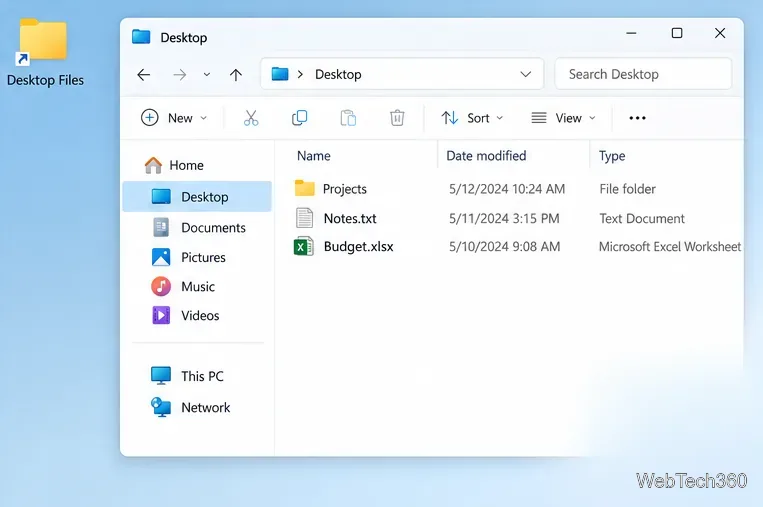Click the Cut scissors icon
The height and width of the screenshot is (507, 763).
click(x=251, y=118)
